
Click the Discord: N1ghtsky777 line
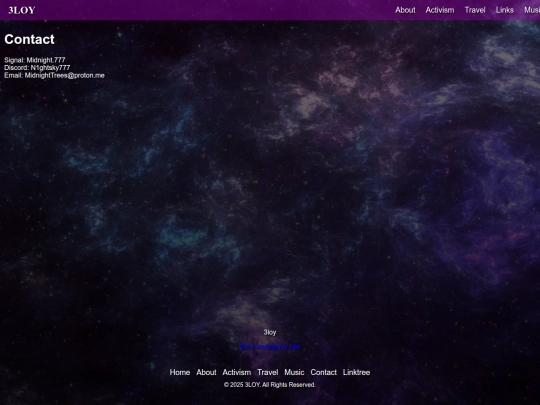coord(37,68)
